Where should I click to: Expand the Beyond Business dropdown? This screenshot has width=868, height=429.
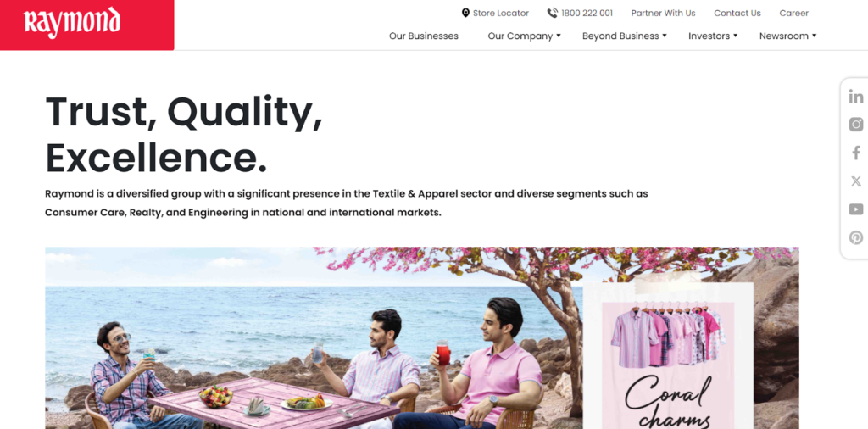(625, 36)
